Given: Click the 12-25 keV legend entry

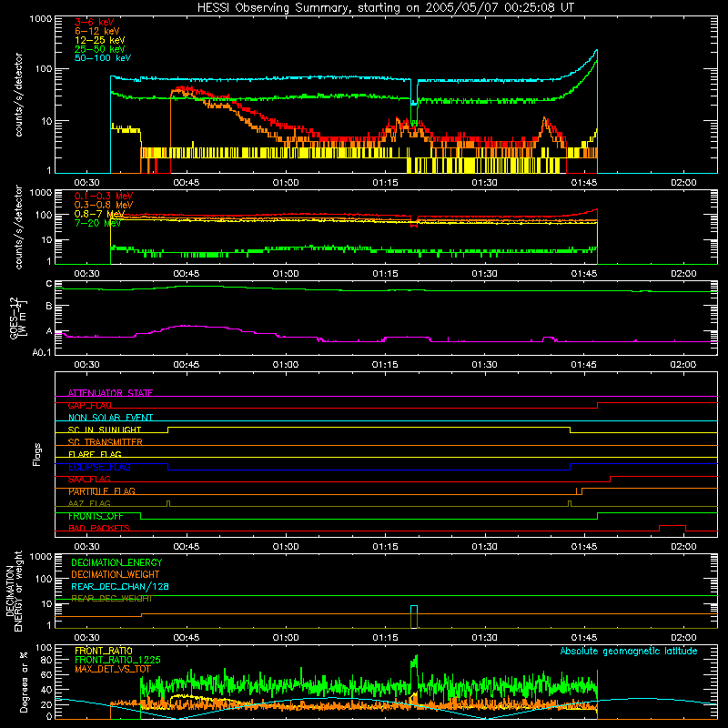Looking at the screenshot, I should (x=99, y=40).
